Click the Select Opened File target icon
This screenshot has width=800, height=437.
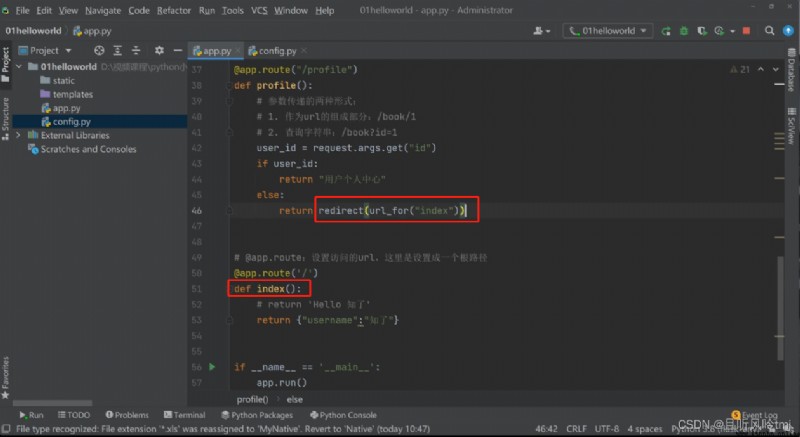(99, 50)
